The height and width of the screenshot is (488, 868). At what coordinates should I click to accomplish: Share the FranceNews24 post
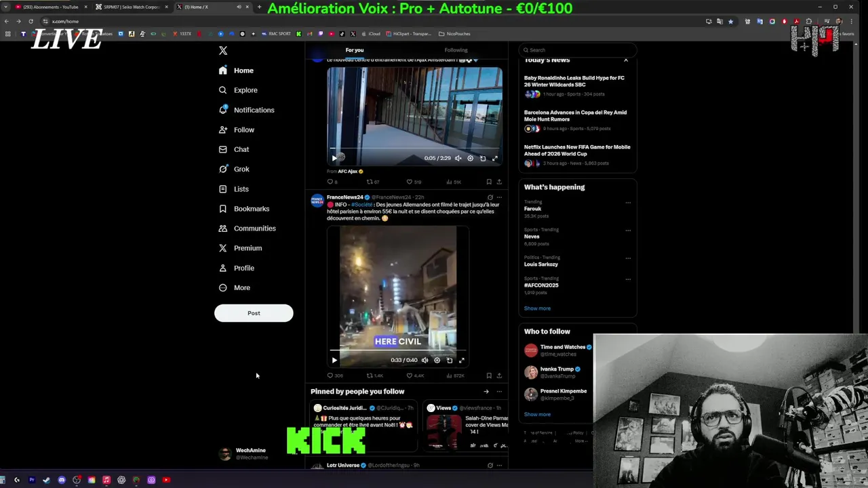(x=499, y=375)
